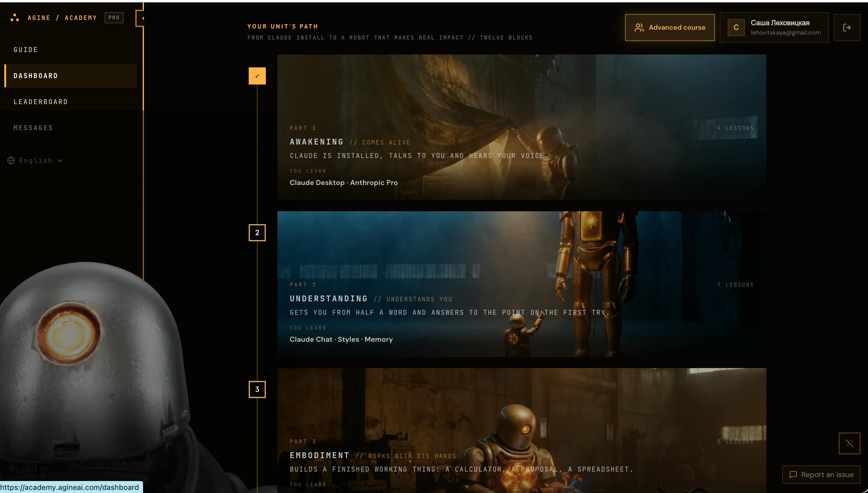Click the people icon in Advanced course
The width and height of the screenshot is (868, 493).
(639, 28)
